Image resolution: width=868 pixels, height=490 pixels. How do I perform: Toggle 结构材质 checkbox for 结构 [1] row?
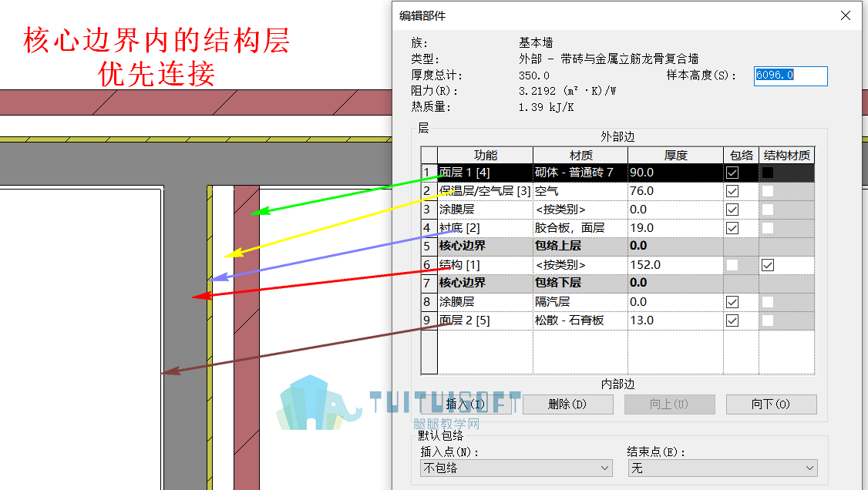[x=767, y=265]
